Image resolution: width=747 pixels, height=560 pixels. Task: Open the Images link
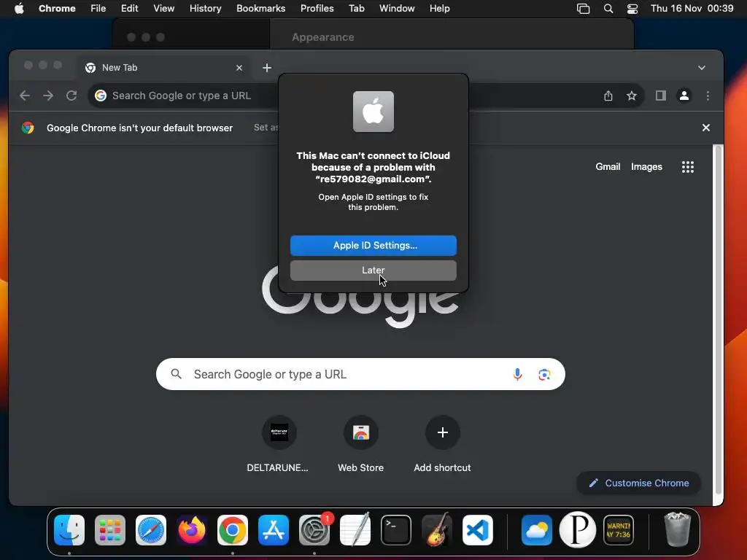coord(646,167)
